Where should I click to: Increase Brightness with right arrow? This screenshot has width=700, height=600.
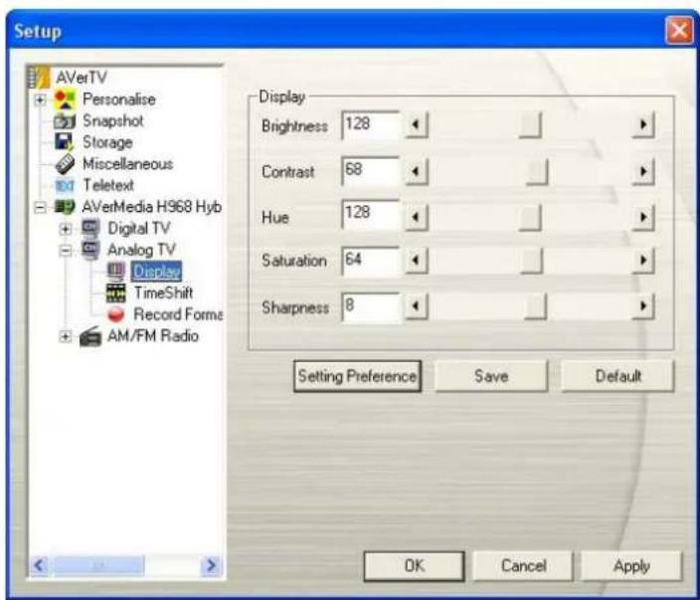pyautogui.click(x=643, y=125)
